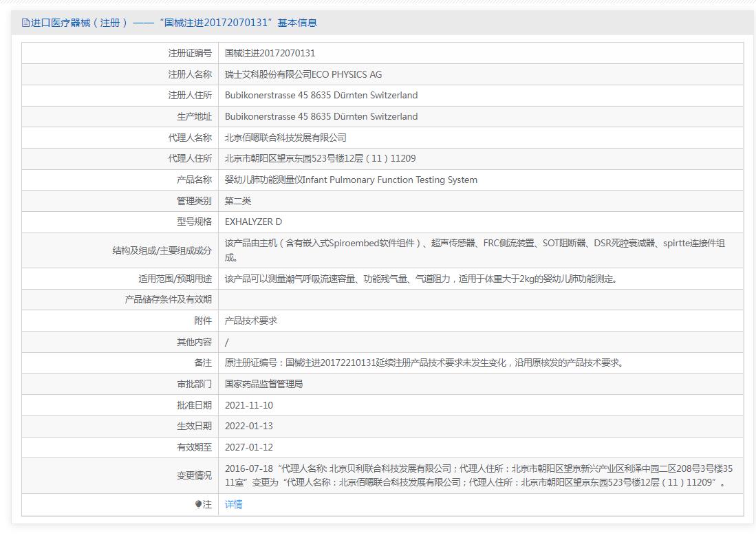Click the 代理人名称 label
This screenshot has height=540, width=756.
pyautogui.click(x=190, y=138)
